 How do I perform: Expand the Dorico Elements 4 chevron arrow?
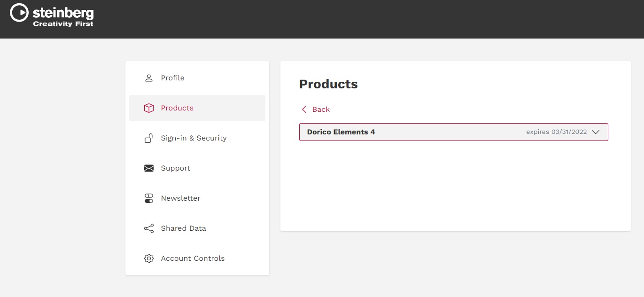pos(596,132)
